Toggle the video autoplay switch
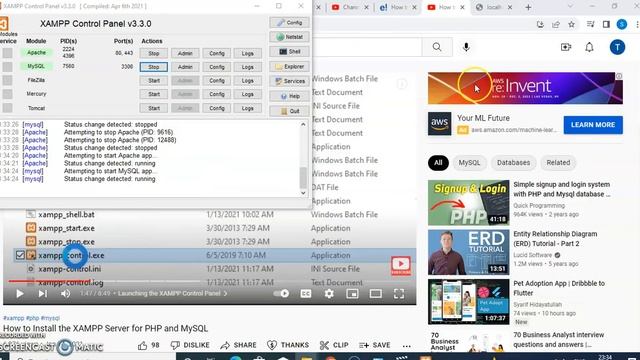Screen dimensions: 640x360 tap(281, 293)
